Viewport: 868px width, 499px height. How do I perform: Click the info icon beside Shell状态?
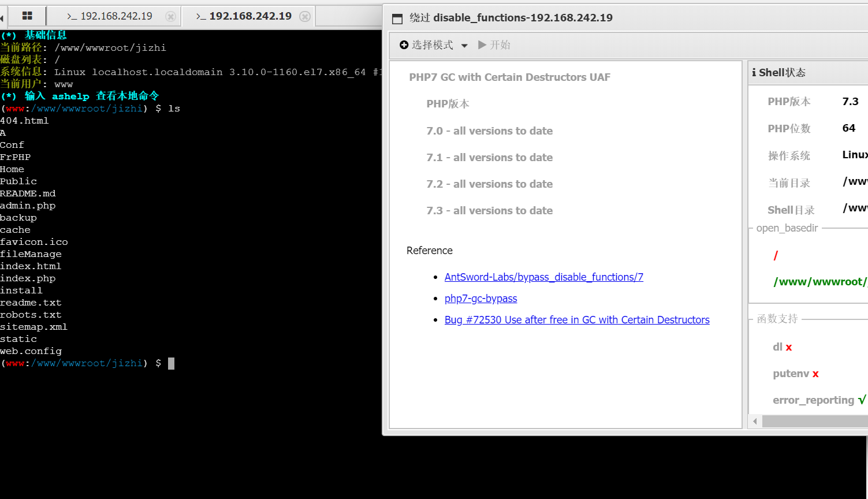[x=754, y=72]
